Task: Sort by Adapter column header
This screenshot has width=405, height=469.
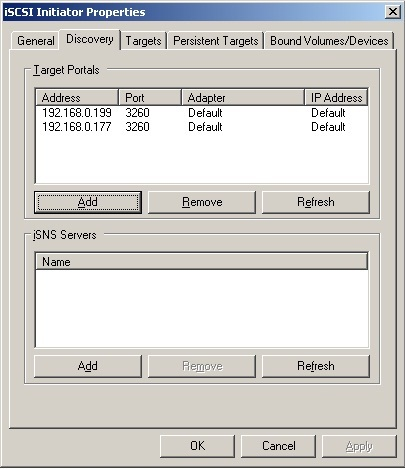Action: pos(243,98)
